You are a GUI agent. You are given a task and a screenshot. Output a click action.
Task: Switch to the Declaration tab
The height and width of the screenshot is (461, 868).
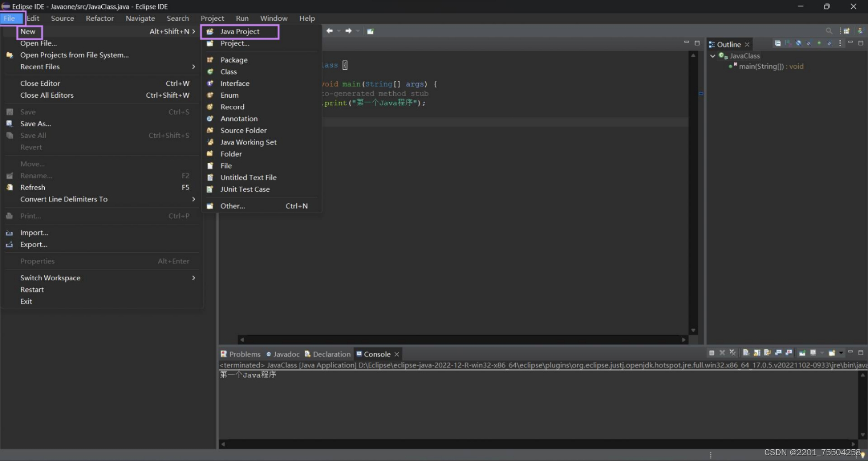point(328,354)
